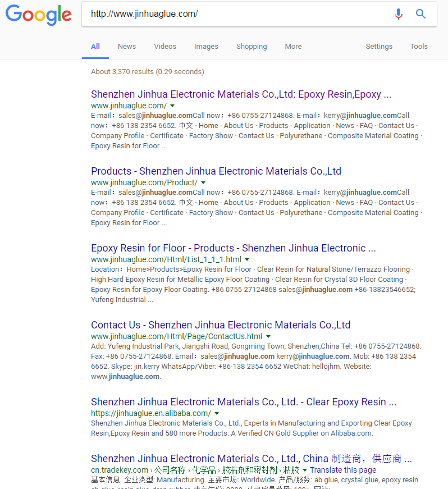
Task: Open search Tools options
Action: 419,47
